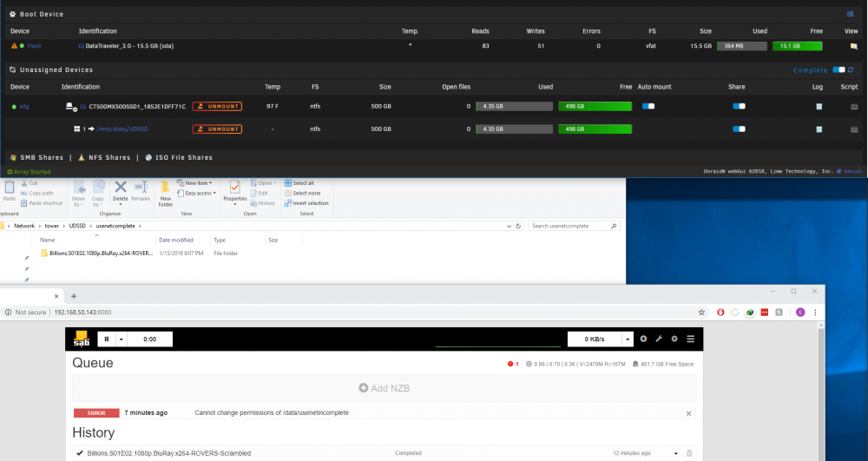Open the New item dropdown
868x461 pixels.
(x=194, y=183)
